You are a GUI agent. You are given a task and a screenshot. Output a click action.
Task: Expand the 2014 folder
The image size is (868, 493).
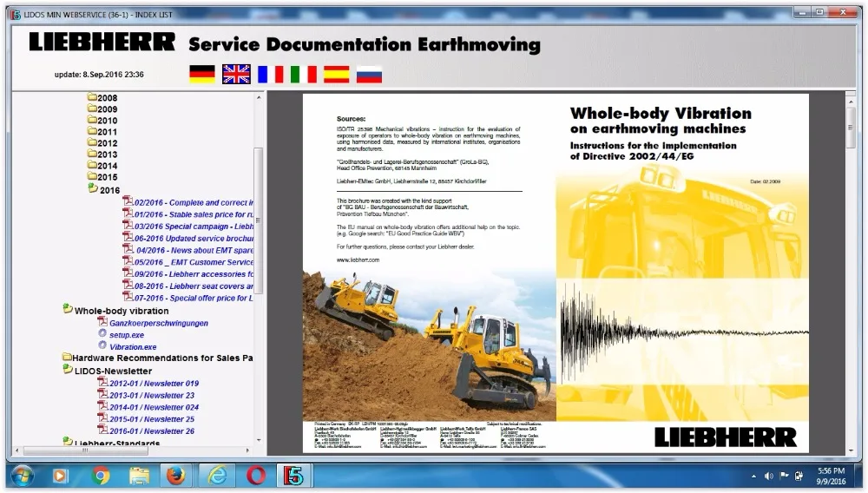click(102, 166)
